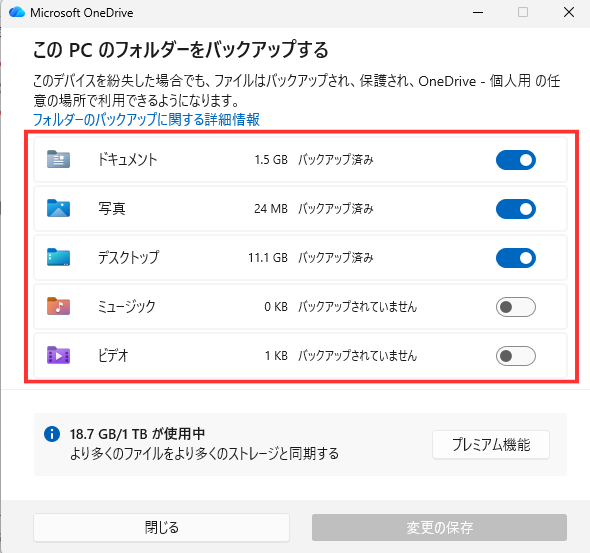Turn off backup for ドキュメント
Viewport: 590px width, 553px height.
[515, 160]
